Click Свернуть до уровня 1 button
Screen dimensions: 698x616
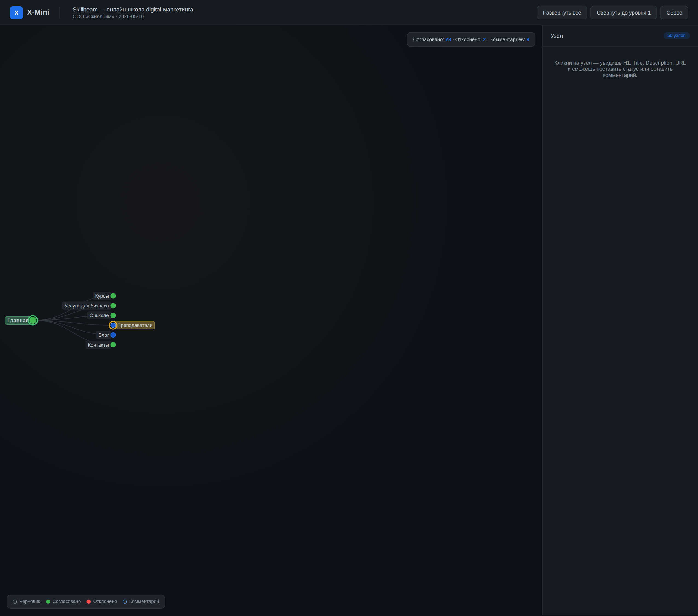pos(624,13)
